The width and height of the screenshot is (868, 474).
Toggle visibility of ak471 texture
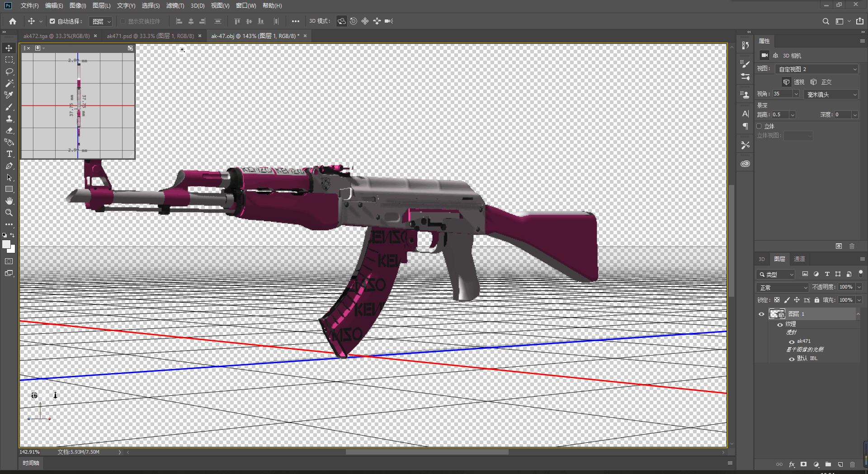point(792,341)
